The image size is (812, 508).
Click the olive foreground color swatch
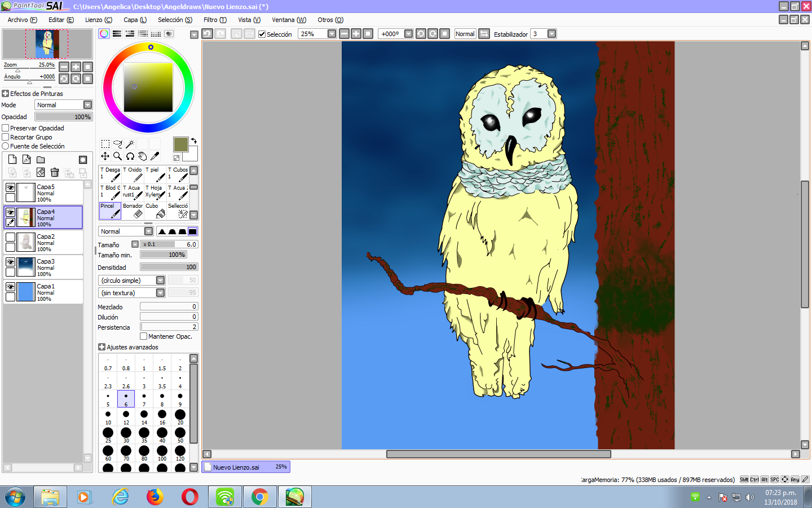point(180,144)
